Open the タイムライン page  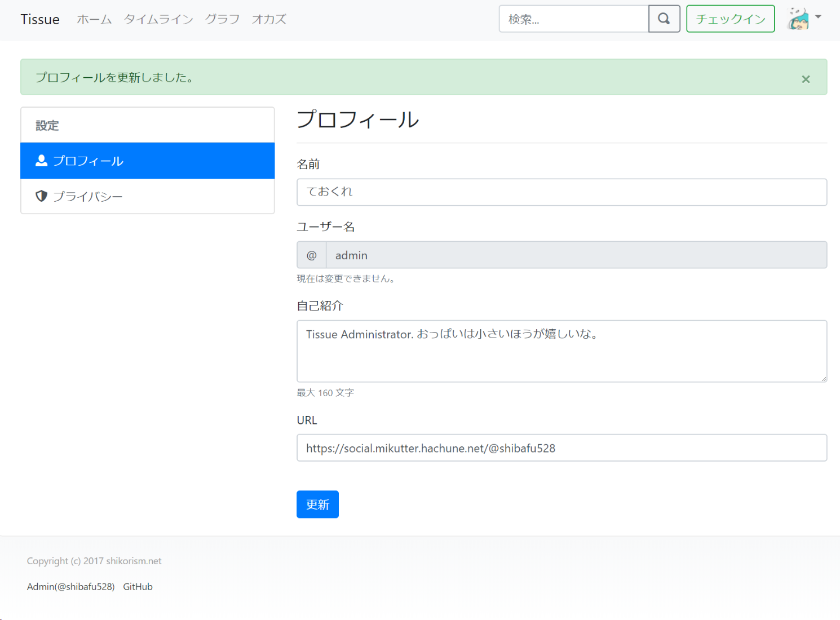(158, 20)
